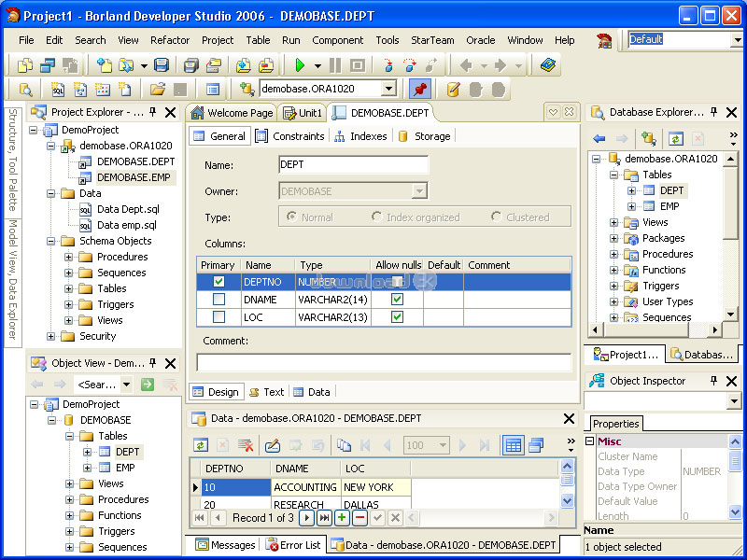The height and width of the screenshot is (560, 747).
Task: Jump to last record in the navigator bar
Action: (x=324, y=518)
